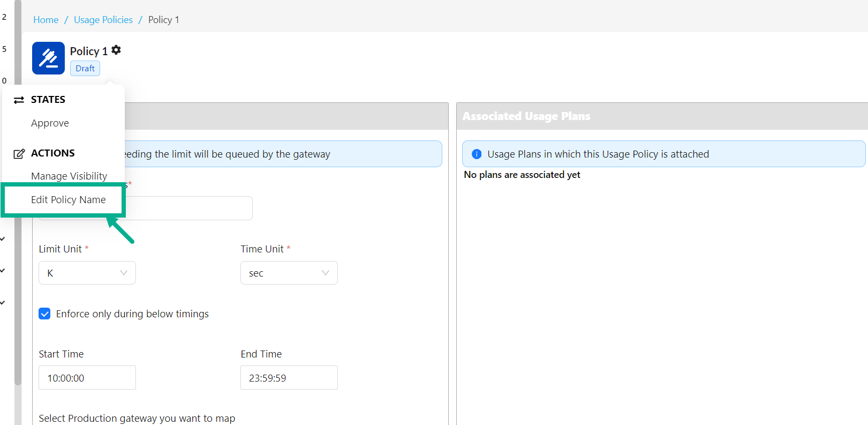Click the End Time input field
868x425 pixels.
click(289, 378)
